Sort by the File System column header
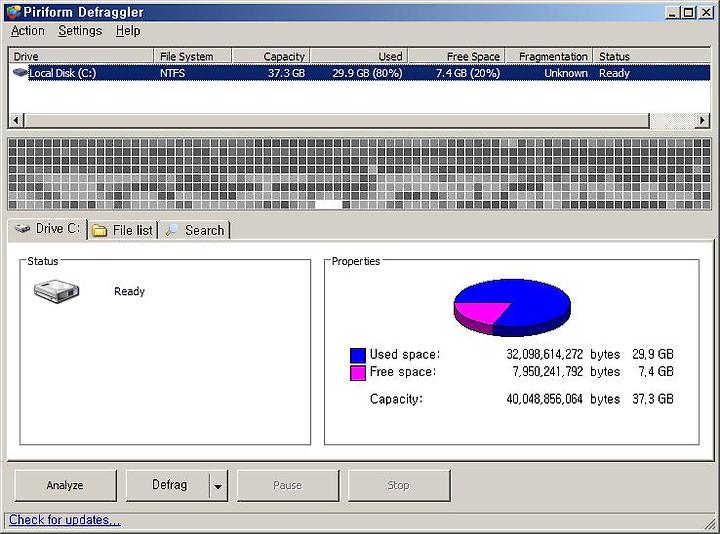The height and width of the screenshot is (534, 720). [192, 56]
